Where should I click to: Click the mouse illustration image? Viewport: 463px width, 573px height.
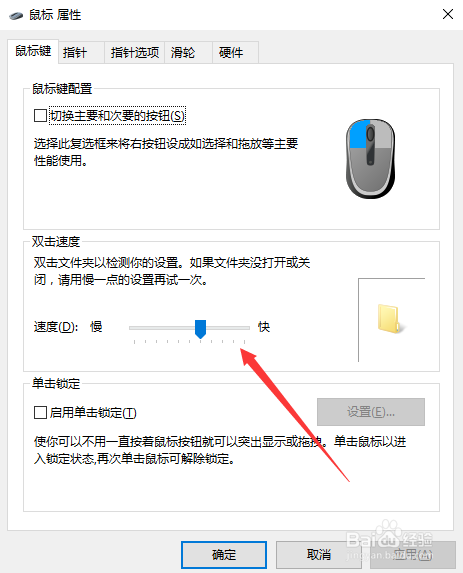[x=370, y=159]
